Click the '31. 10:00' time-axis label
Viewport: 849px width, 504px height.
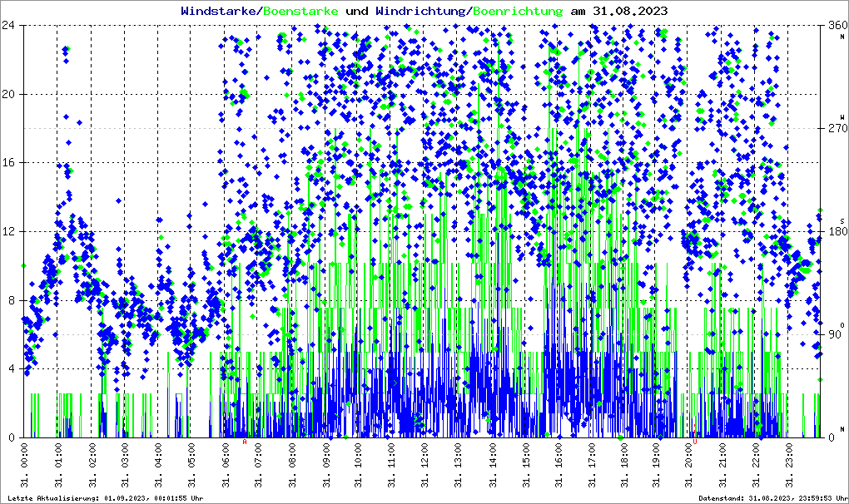click(357, 465)
